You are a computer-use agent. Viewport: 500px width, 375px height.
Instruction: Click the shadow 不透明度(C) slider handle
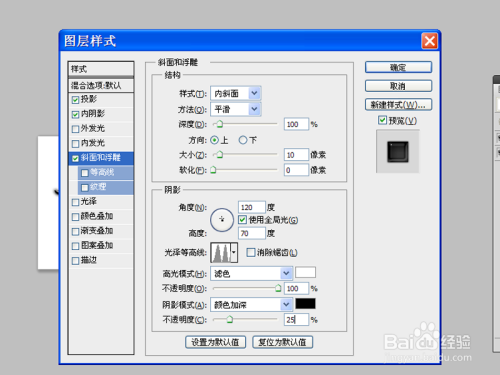click(x=229, y=320)
